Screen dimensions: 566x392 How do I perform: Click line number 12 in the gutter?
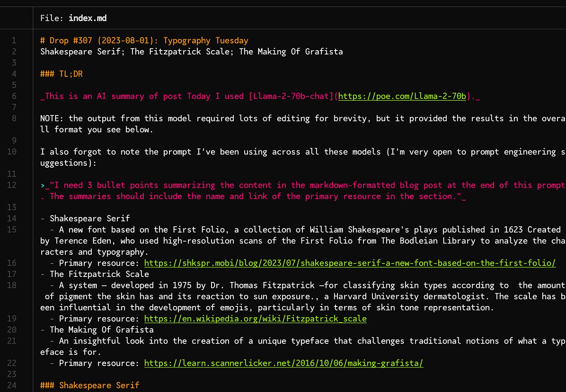coord(12,185)
